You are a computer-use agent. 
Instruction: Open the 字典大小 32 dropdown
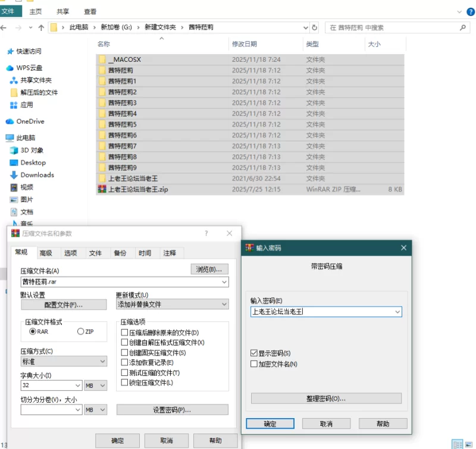click(78, 385)
